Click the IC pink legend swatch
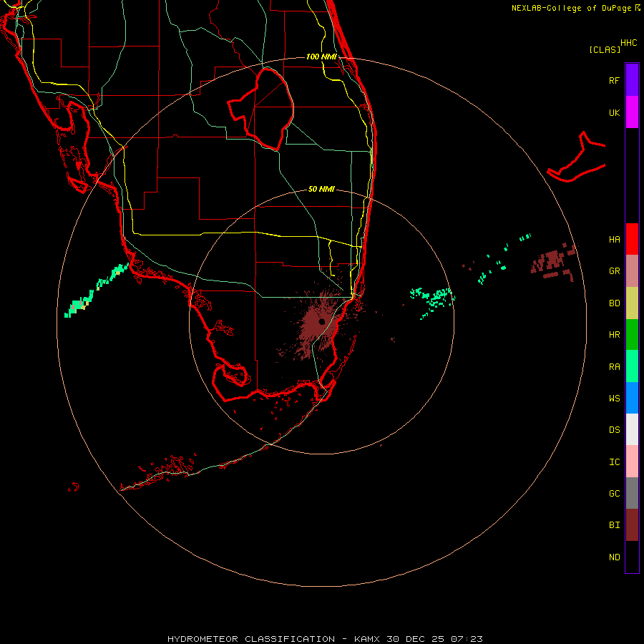Image resolution: width=644 pixels, height=644 pixels. pyautogui.click(x=632, y=462)
